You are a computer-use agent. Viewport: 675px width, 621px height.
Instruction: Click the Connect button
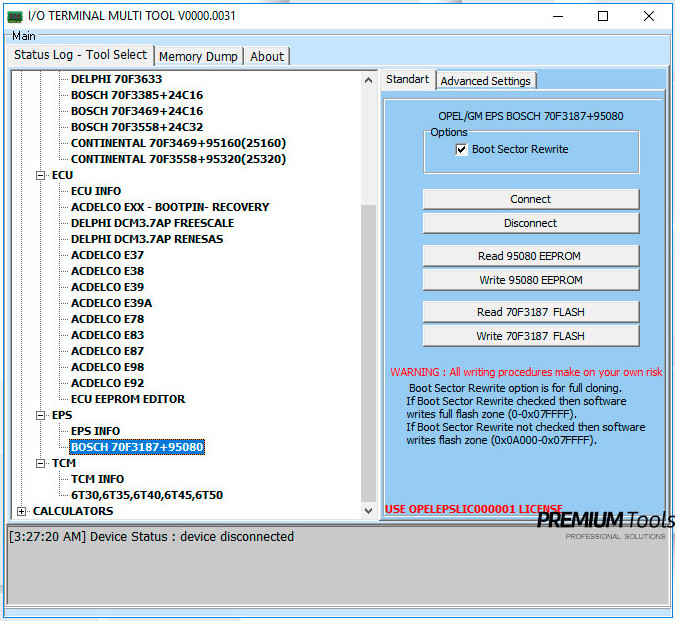click(x=531, y=199)
